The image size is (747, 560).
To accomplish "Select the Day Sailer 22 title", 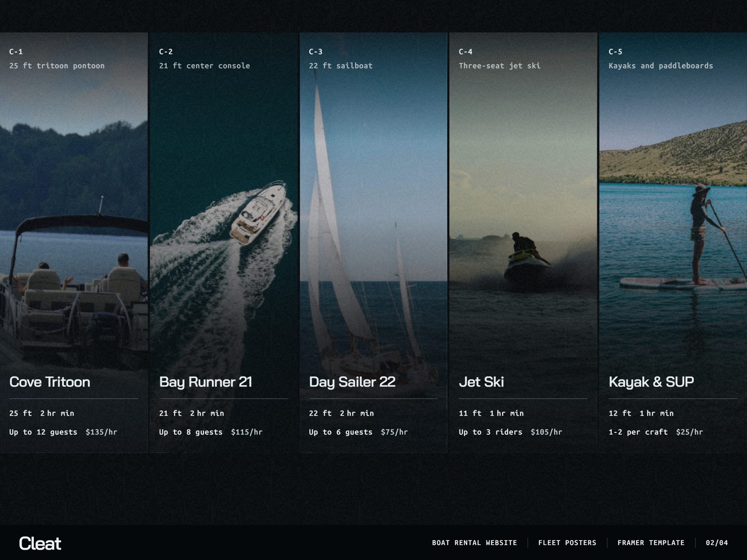I will coord(352,382).
